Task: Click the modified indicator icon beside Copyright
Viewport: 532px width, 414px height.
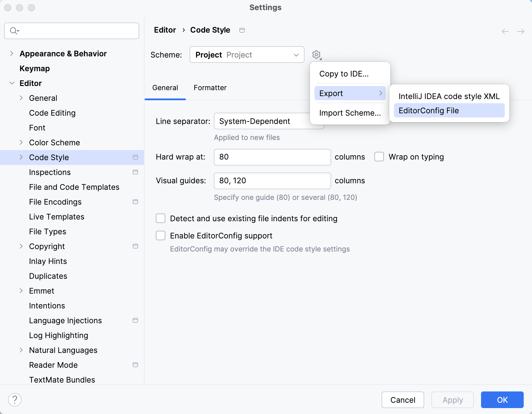Action: point(135,246)
